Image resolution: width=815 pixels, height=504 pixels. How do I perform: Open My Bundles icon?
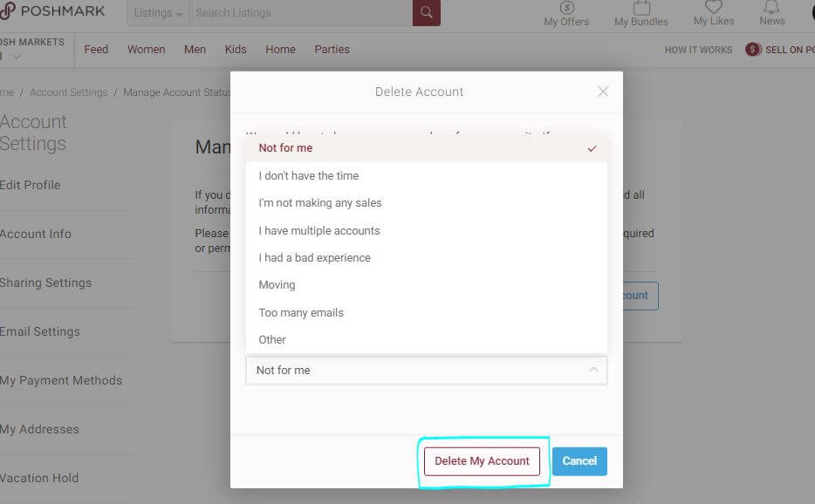click(x=640, y=9)
